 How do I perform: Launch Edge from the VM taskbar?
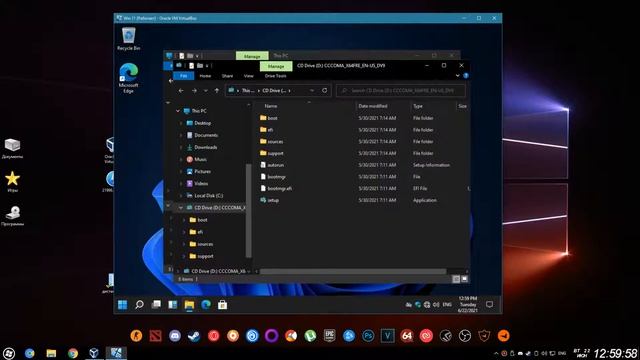pos(206,304)
